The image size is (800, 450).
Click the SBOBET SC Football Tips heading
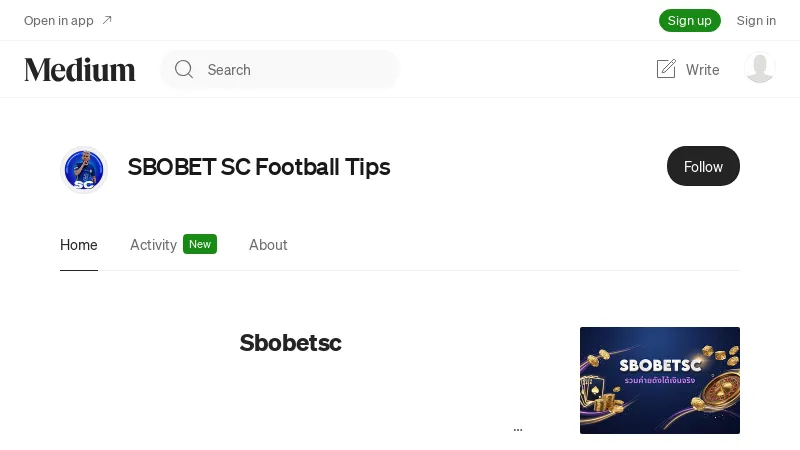click(x=259, y=167)
